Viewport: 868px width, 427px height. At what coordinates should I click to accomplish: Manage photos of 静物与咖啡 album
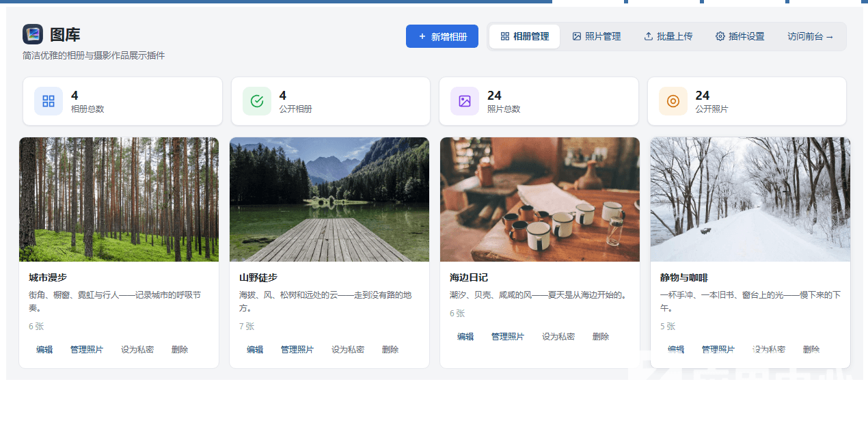tap(718, 349)
